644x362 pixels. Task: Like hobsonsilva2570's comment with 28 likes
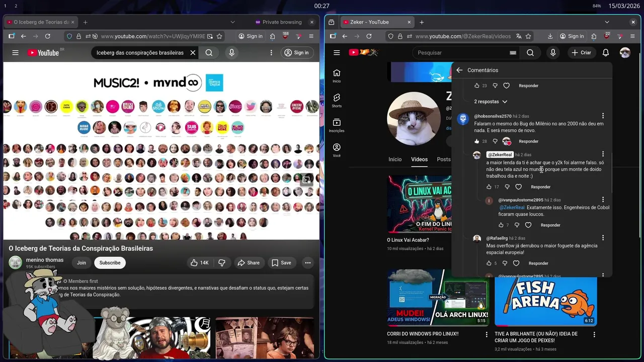pos(477,141)
